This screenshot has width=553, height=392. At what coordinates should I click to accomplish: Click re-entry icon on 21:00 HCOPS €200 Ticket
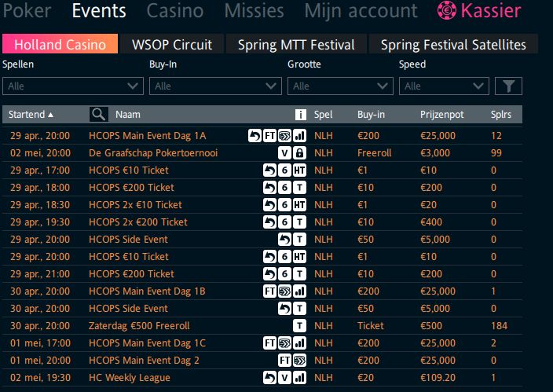[x=269, y=274]
